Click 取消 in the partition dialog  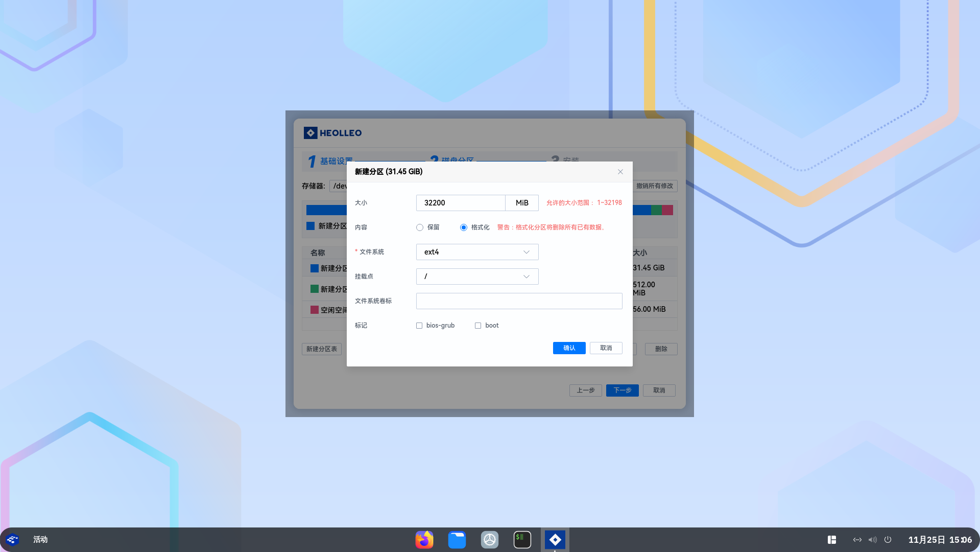[606, 348]
